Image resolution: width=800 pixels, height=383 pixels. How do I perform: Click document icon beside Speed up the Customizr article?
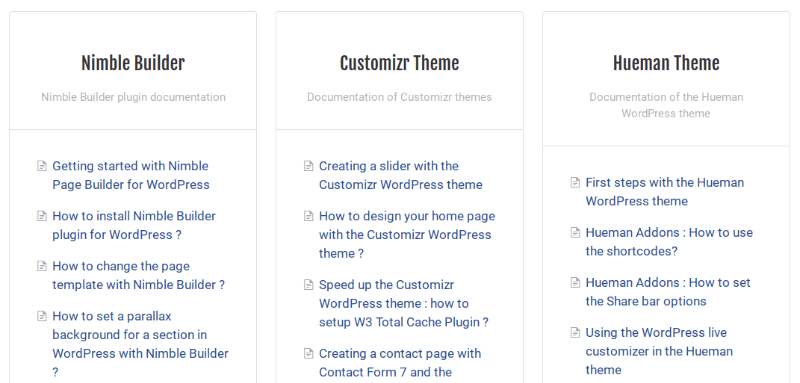(309, 285)
